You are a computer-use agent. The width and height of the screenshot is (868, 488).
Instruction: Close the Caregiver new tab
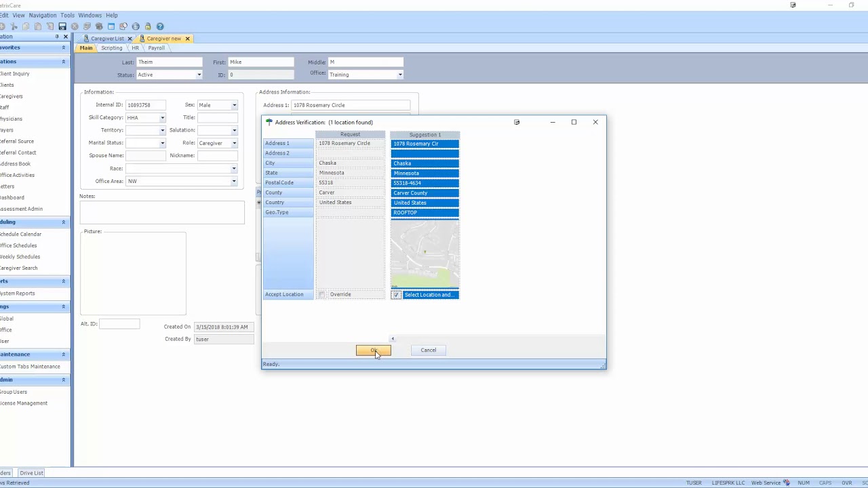point(187,39)
